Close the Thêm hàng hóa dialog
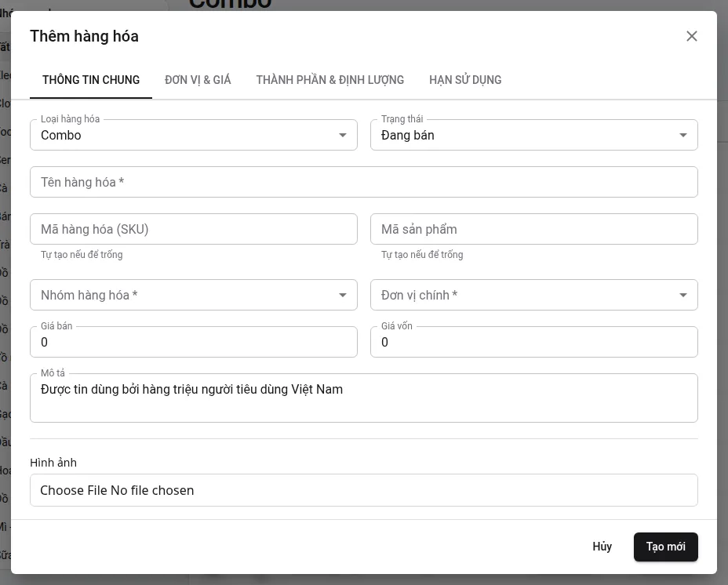Image resolution: width=728 pixels, height=585 pixels. (x=691, y=36)
